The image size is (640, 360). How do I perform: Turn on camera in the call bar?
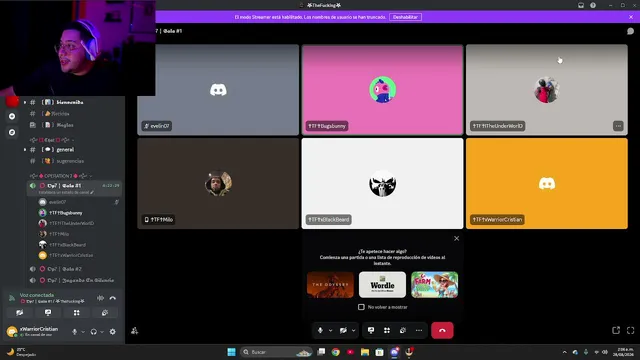343,330
